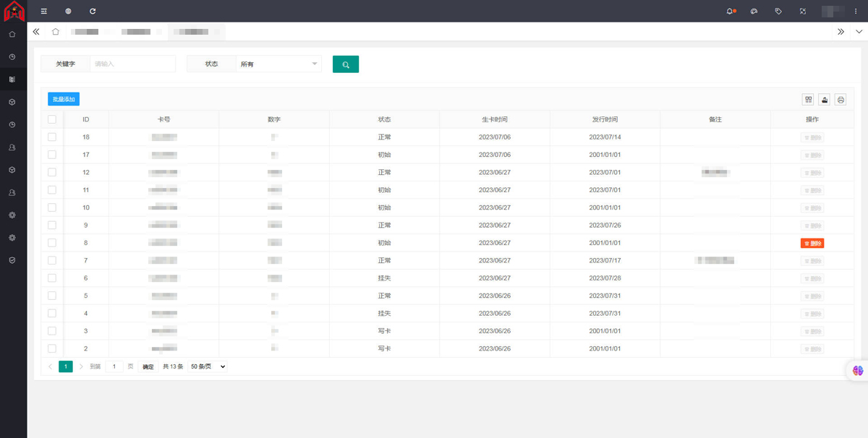Click the 批量添加 button
Screen dimensions: 868x438
(x=64, y=99)
